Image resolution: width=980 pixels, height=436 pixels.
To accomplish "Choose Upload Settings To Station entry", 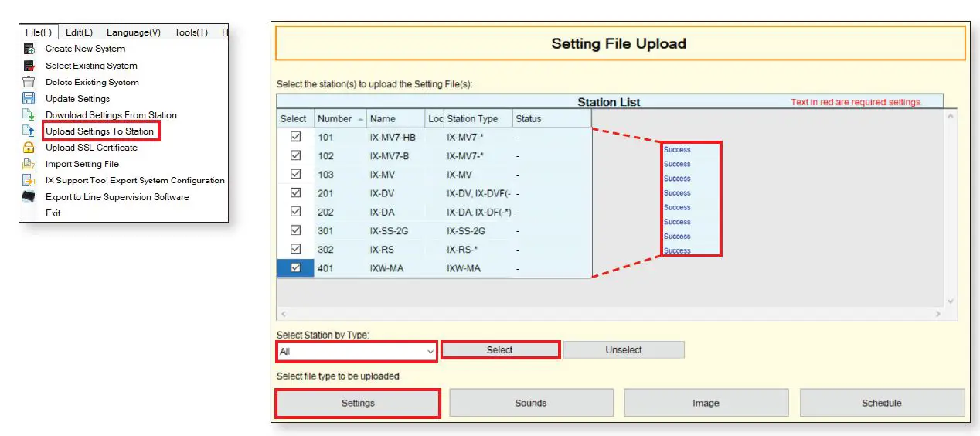I will point(100,131).
